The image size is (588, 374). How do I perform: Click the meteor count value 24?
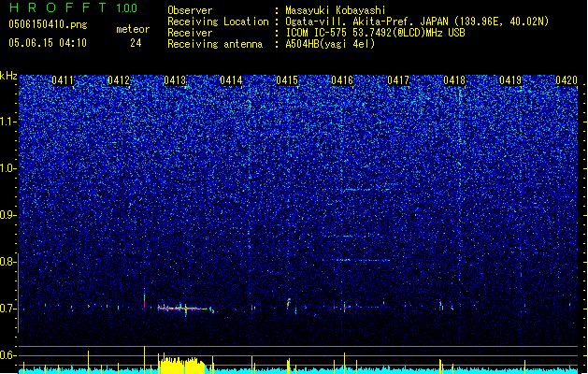click(x=136, y=43)
